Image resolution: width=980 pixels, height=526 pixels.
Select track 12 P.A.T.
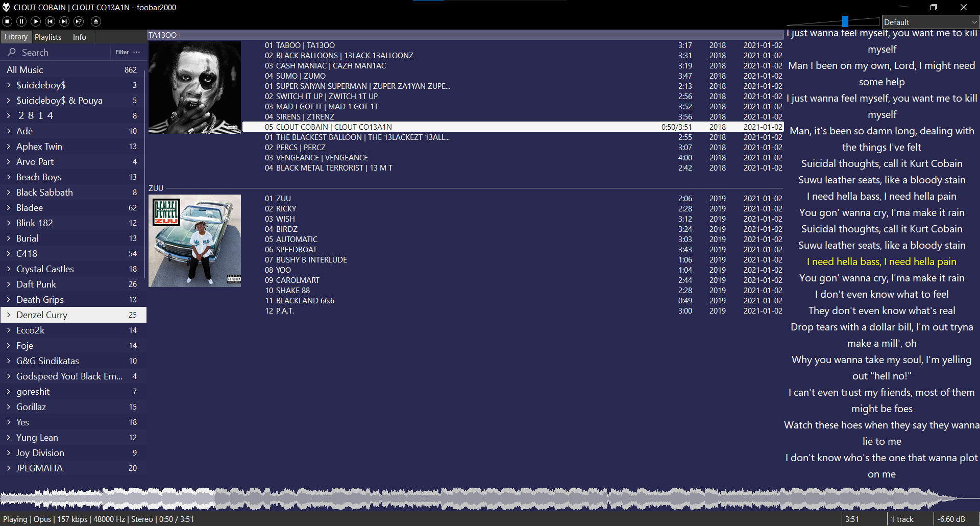[513, 310]
